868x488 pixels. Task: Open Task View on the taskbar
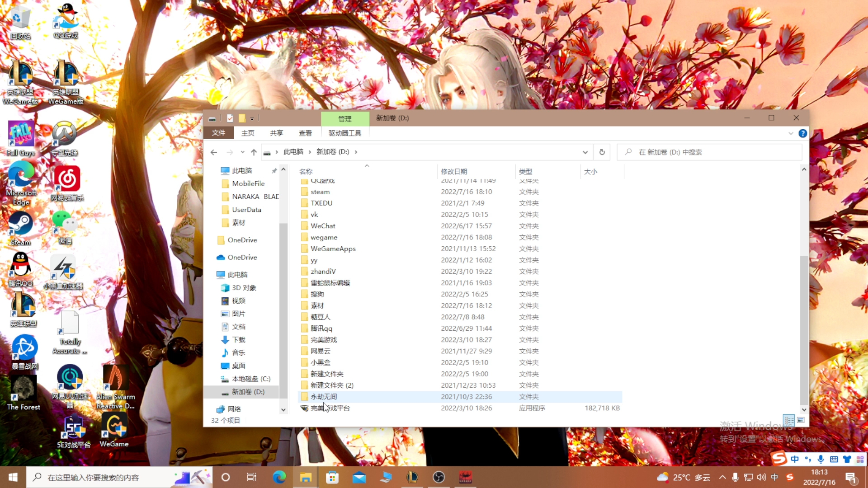tap(252, 477)
